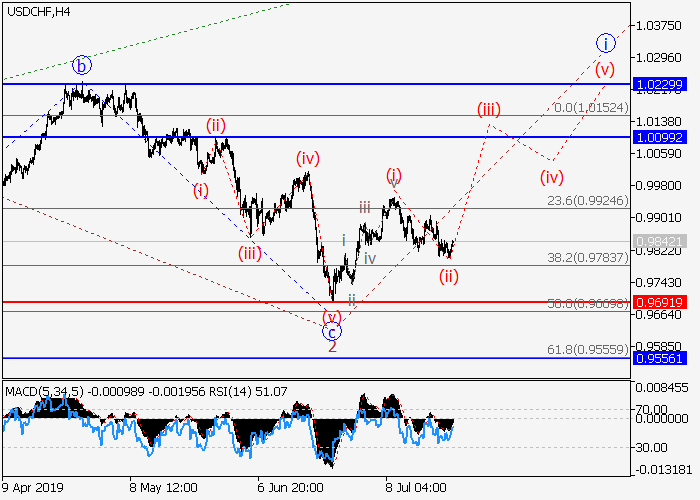Image resolution: width=700 pixels, height=500 pixels.
Task: Click the USDCHF,H4 chart title
Action: click(37, 11)
